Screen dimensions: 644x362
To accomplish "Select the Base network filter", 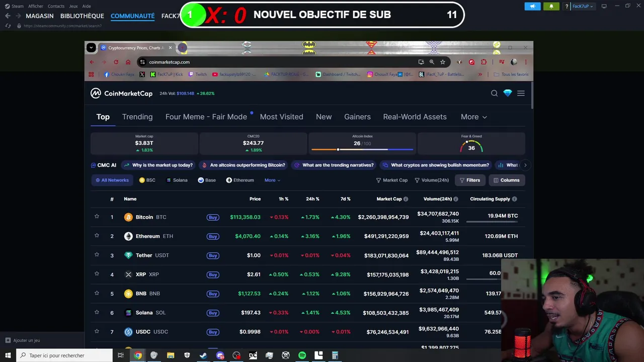I will [x=207, y=180].
